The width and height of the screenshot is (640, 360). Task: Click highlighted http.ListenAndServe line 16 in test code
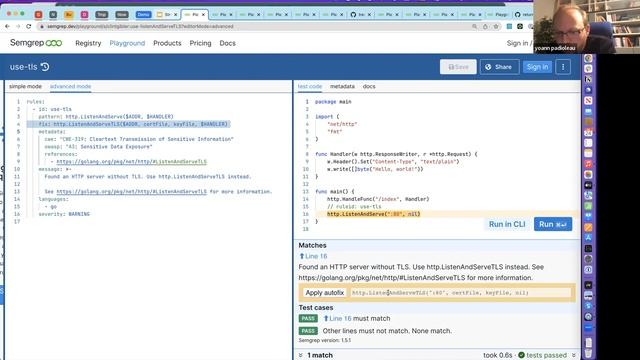tap(373, 214)
